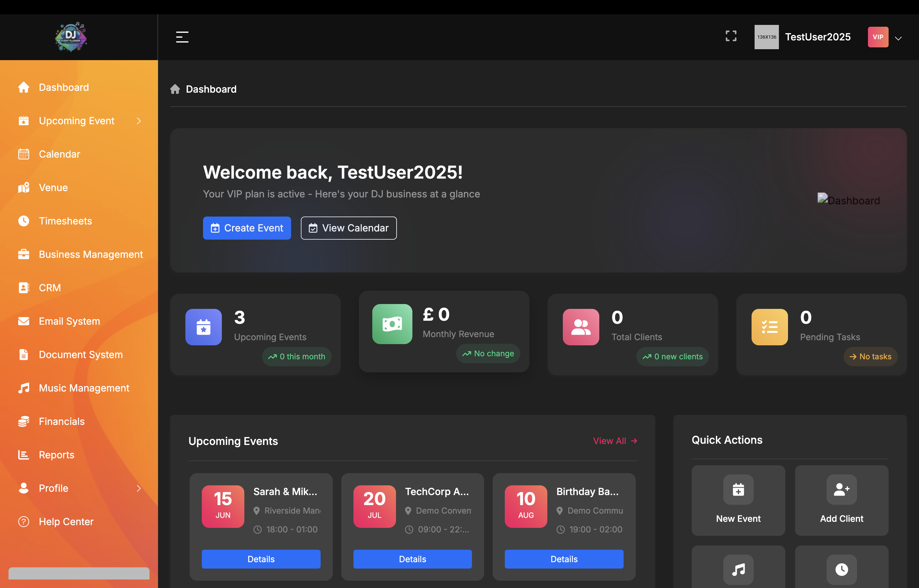The width and height of the screenshot is (919, 588).
Task: Click the 20 JUL date tile
Action: (374, 507)
